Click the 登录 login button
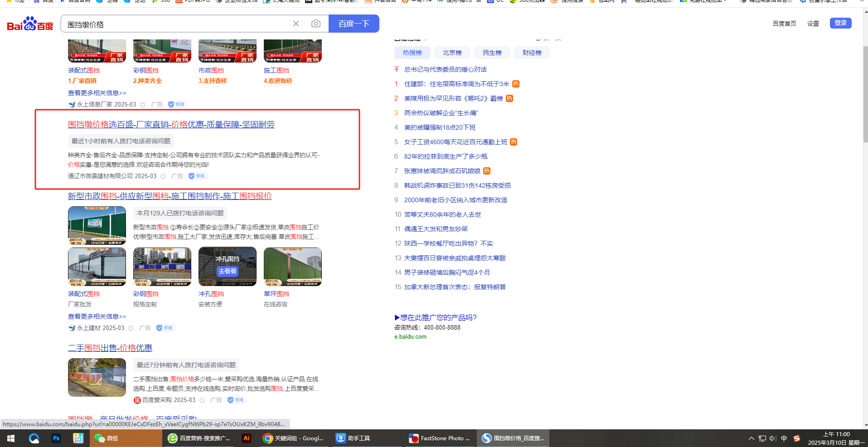Viewport: 868px width, 447px height. tap(841, 23)
